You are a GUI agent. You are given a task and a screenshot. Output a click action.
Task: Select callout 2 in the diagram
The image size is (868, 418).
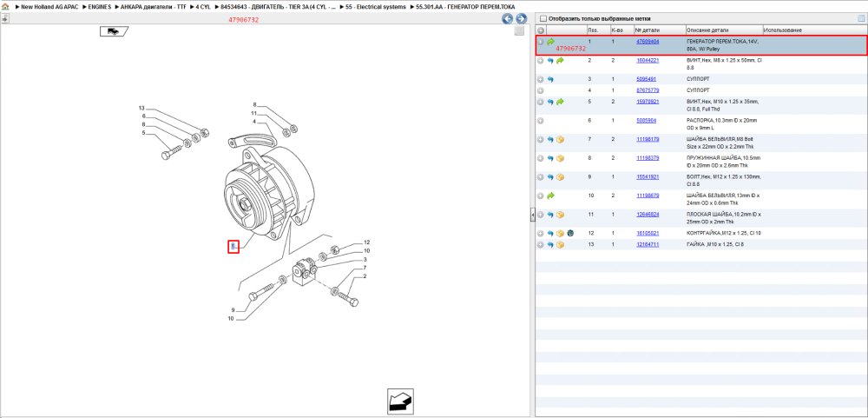point(365,276)
